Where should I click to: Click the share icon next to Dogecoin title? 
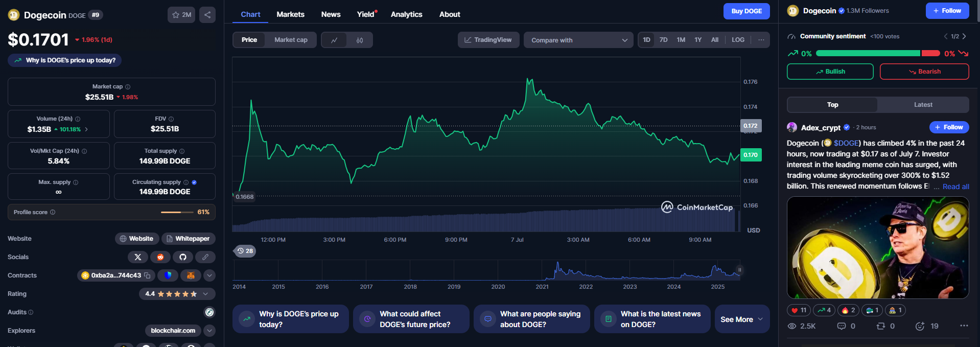(207, 15)
